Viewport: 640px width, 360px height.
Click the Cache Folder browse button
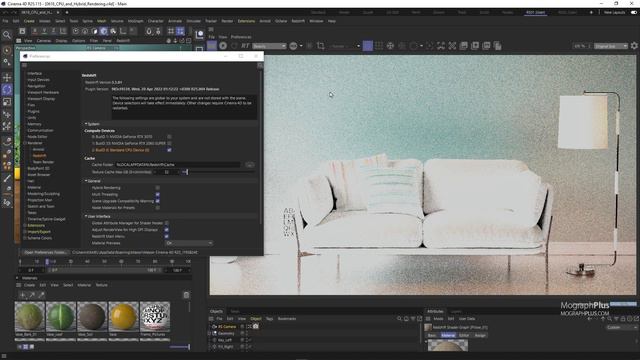(x=249, y=165)
